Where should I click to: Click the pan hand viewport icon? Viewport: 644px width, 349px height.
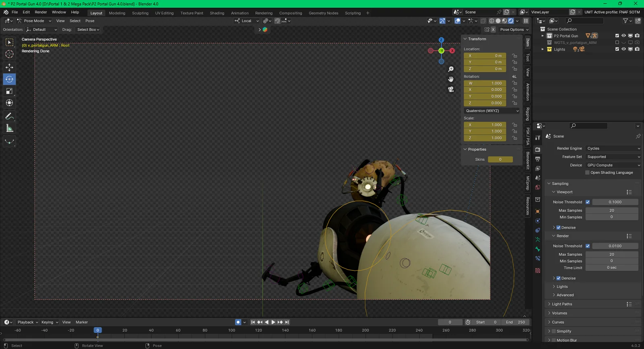pos(451,79)
